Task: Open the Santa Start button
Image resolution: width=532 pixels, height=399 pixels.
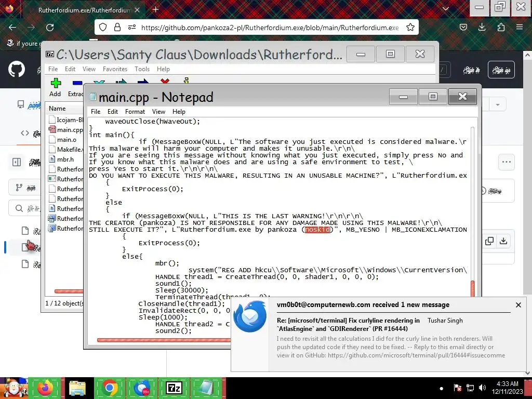Action: [x=14, y=388]
